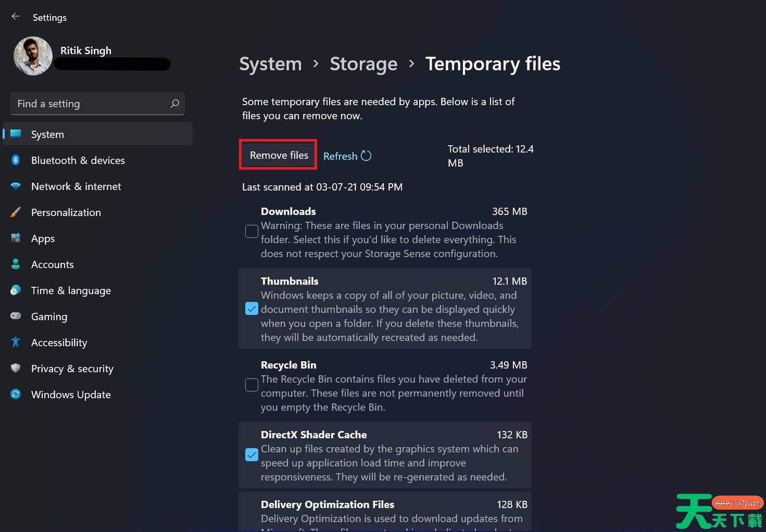
Task: Click the Total selected: 12.4 MB text
Action: [491, 156]
